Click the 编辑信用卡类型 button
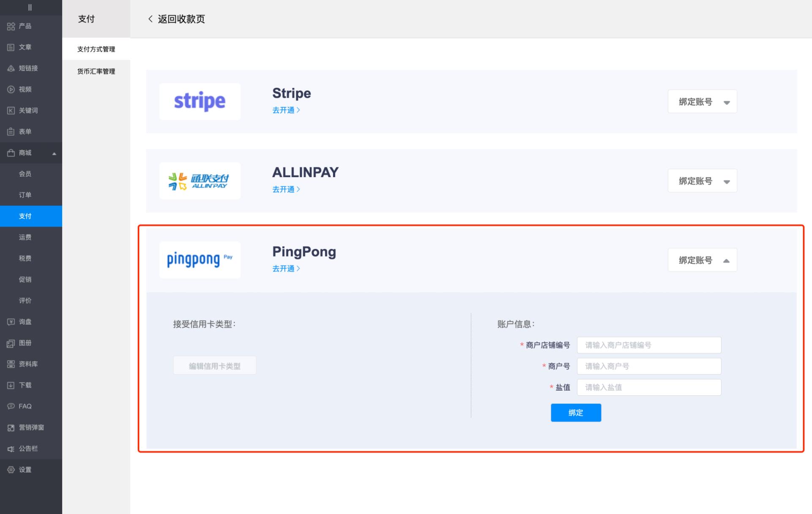Screen dimensions: 812x514 [x=214, y=365]
